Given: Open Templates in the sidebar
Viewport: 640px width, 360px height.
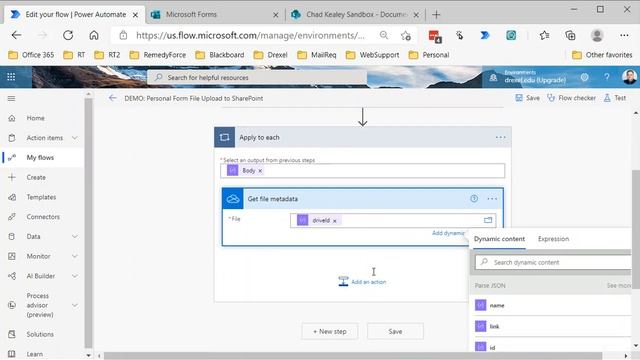Looking at the screenshot, I should [41, 197].
